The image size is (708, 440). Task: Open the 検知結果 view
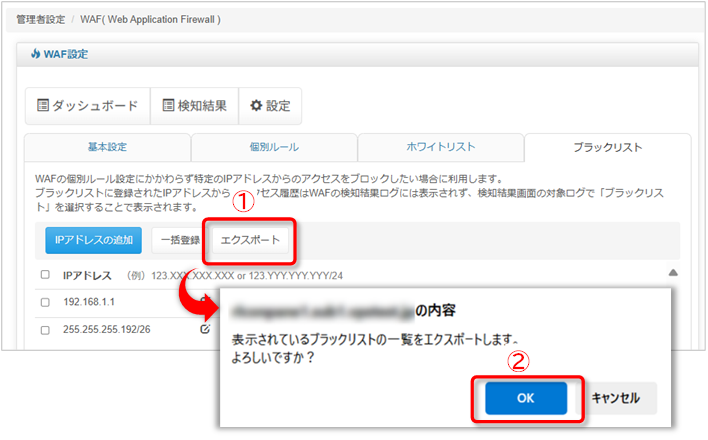[194, 106]
